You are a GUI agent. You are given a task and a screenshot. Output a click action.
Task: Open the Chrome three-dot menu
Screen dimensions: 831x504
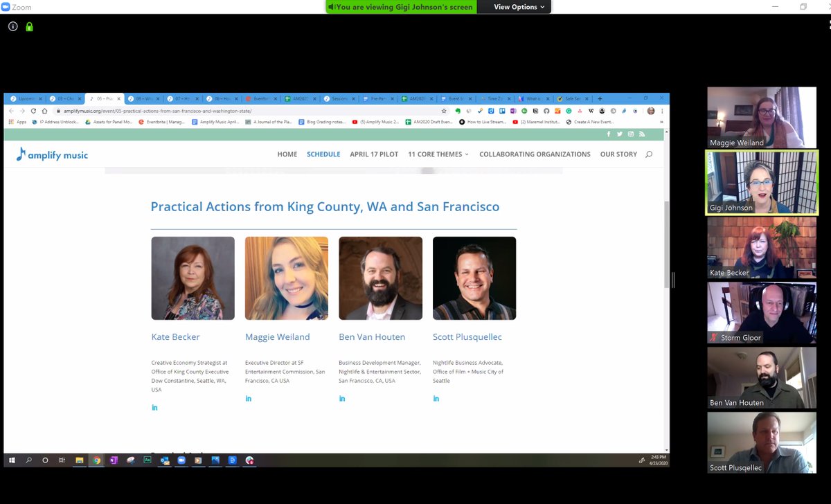[662, 111]
